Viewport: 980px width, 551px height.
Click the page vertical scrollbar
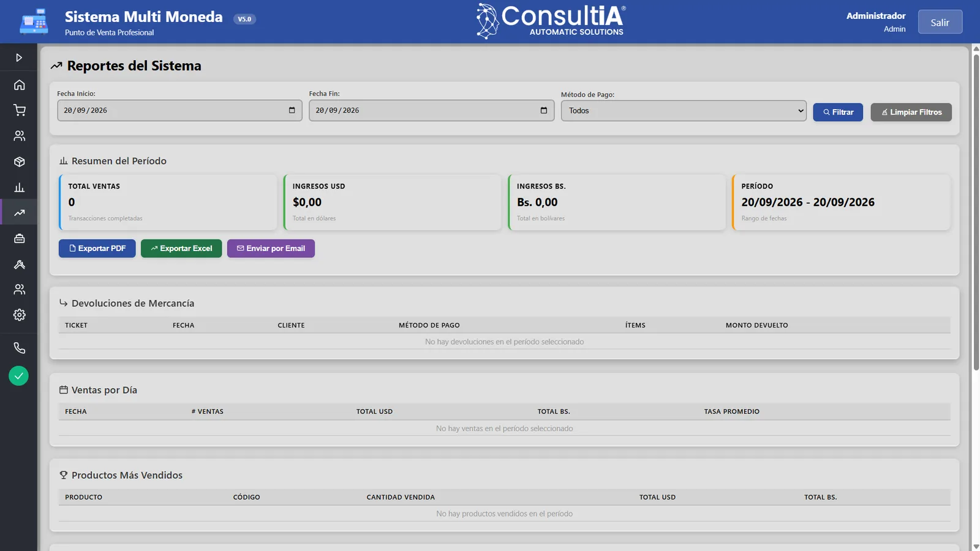[x=976, y=212]
